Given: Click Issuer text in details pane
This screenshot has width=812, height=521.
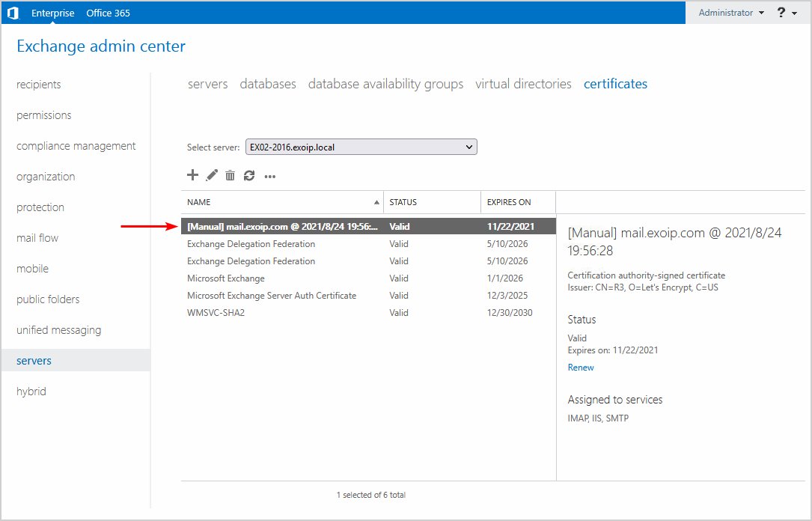Looking at the screenshot, I should tap(643, 287).
